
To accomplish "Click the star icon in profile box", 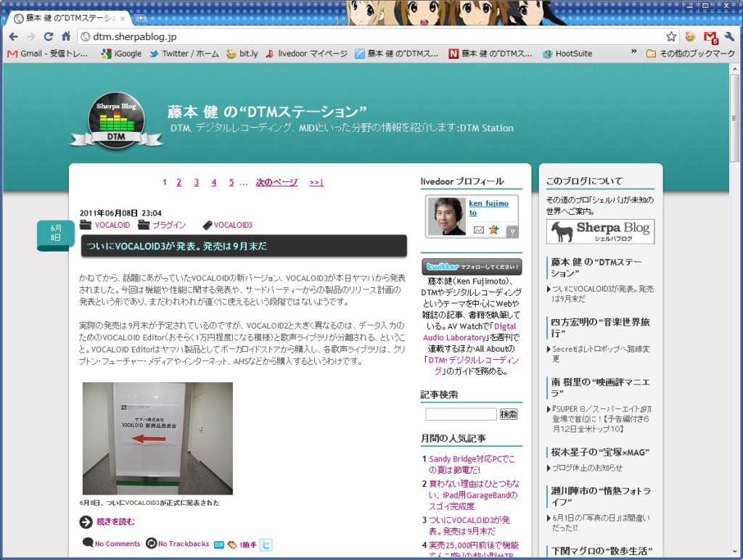I will pyautogui.click(x=493, y=230).
